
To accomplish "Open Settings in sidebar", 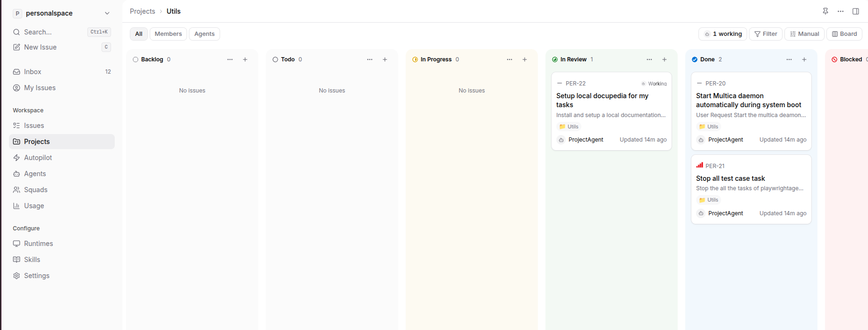I will [62, 276].
